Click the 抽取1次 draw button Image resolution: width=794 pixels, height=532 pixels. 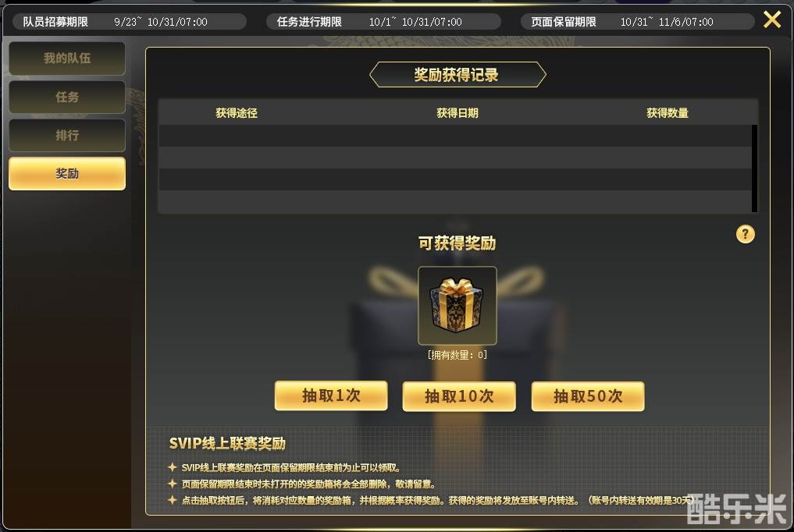pyautogui.click(x=331, y=395)
